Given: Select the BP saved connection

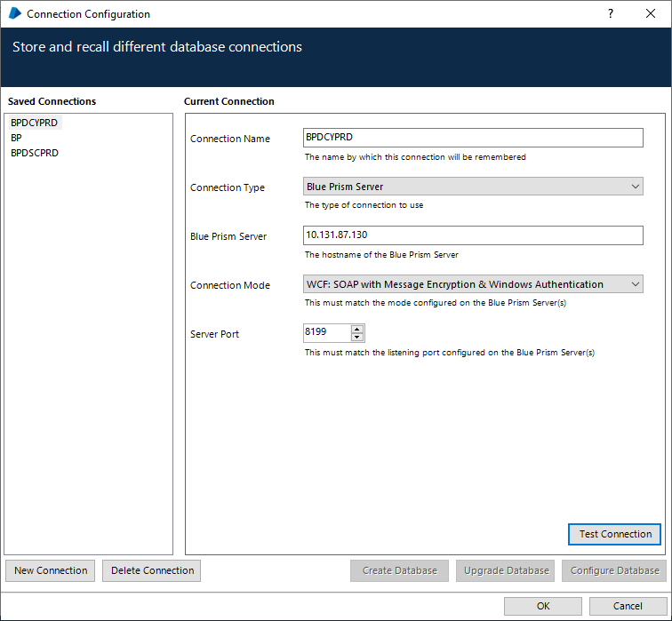Looking at the screenshot, I should pos(16,138).
